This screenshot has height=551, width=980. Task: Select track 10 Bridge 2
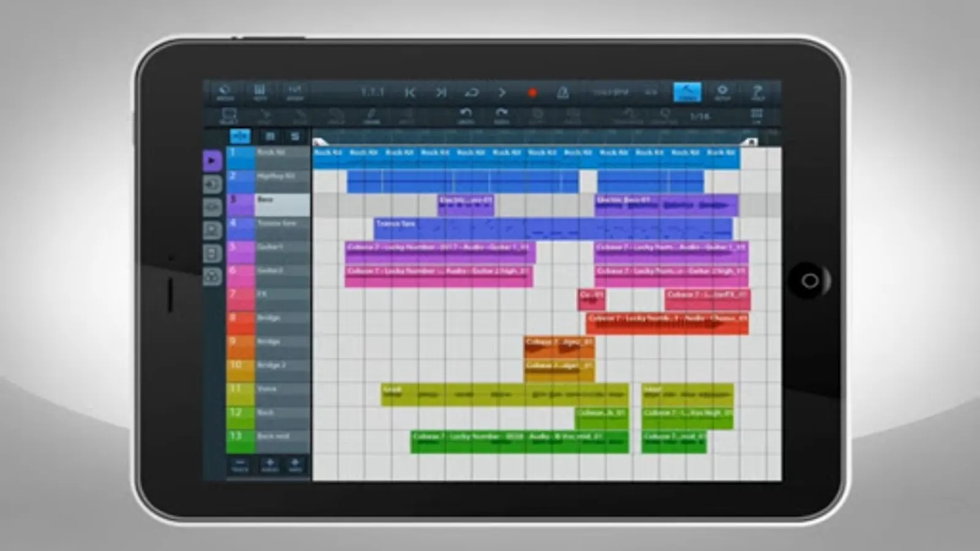pos(282,371)
